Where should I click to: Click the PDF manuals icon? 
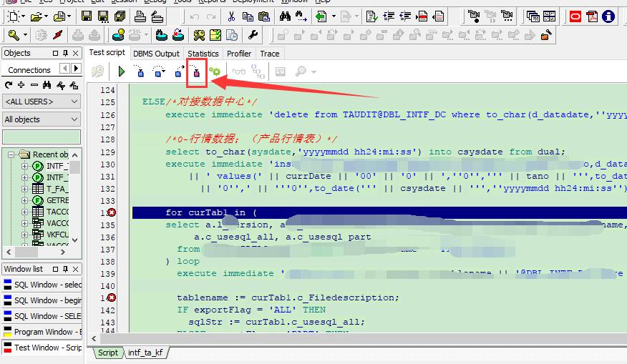coord(592,16)
